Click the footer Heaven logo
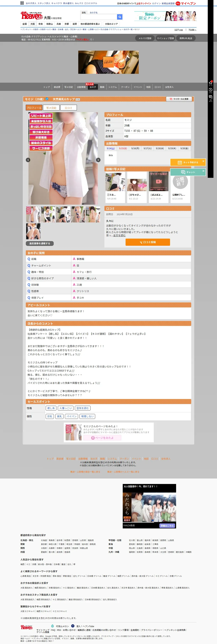Image resolution: width=217 pixels, height=644 pixels. point(27,627)
